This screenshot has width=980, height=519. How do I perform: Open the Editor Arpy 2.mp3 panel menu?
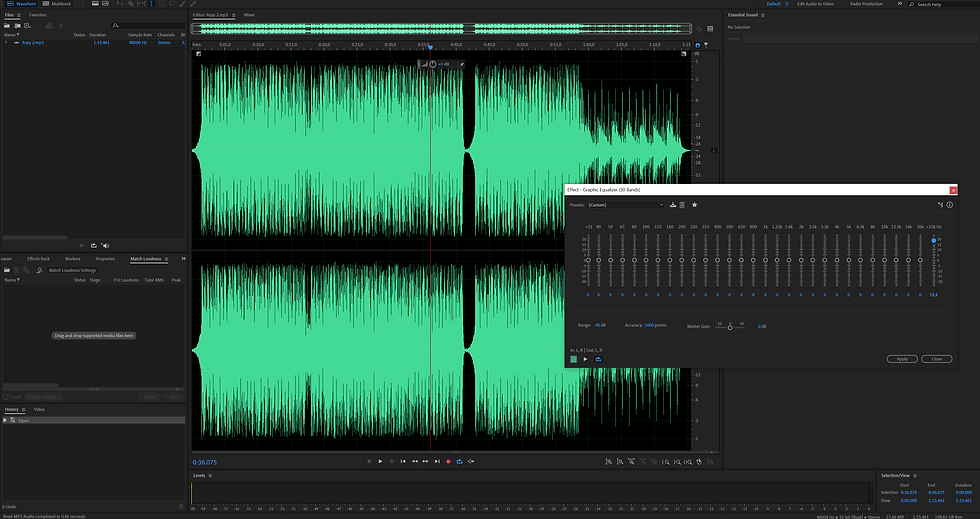[232, 15]
